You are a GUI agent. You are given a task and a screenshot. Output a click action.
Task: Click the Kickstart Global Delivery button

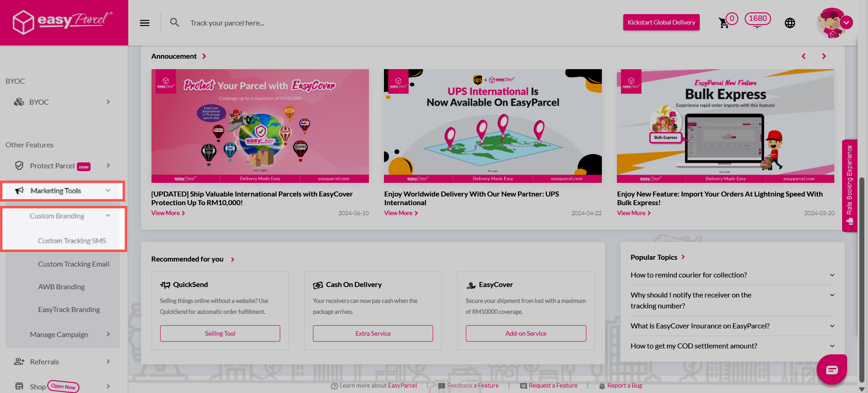[661, 22]
